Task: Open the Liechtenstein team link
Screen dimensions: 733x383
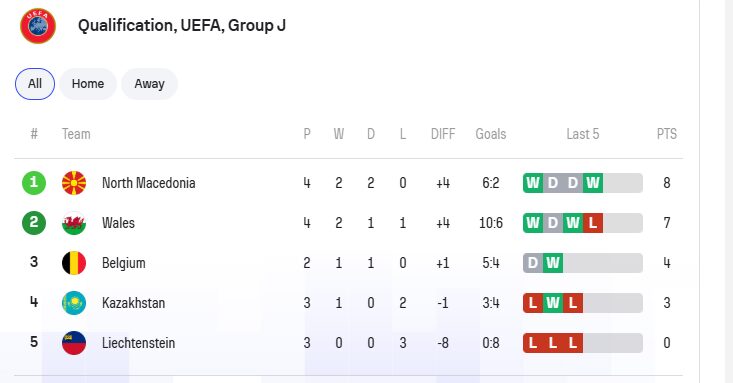Action: (138, 343)
